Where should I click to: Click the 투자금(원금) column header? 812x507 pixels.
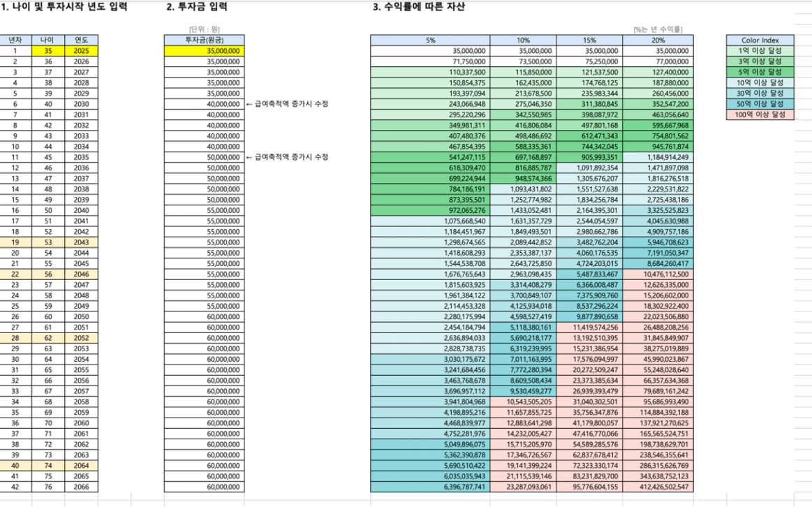(x=204, y=40)
